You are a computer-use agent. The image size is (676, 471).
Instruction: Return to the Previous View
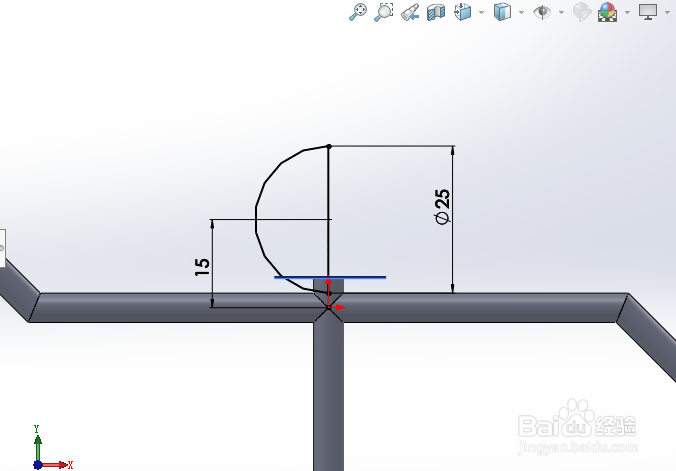(410, 12)
